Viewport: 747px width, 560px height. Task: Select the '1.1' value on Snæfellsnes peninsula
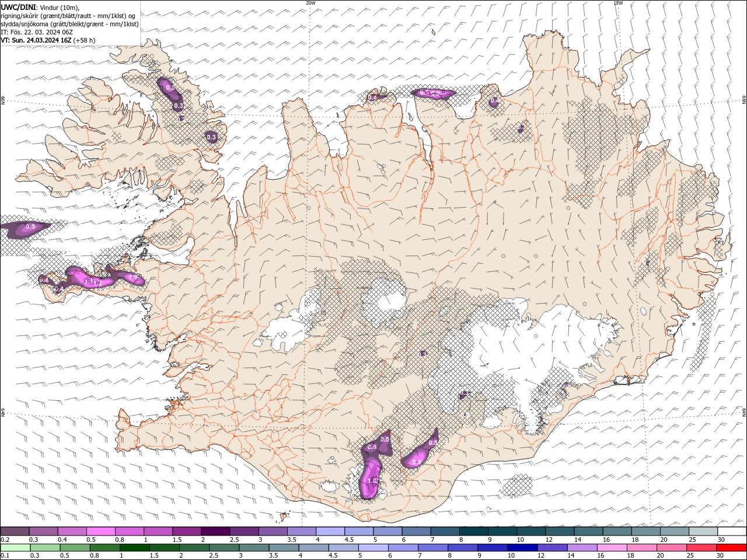tap(89, 281)
